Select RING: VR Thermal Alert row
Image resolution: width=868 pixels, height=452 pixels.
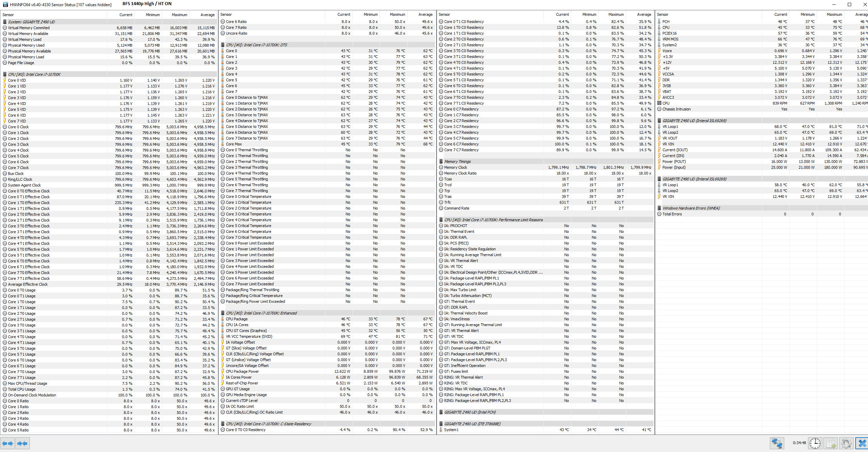(x=546, y=377)
